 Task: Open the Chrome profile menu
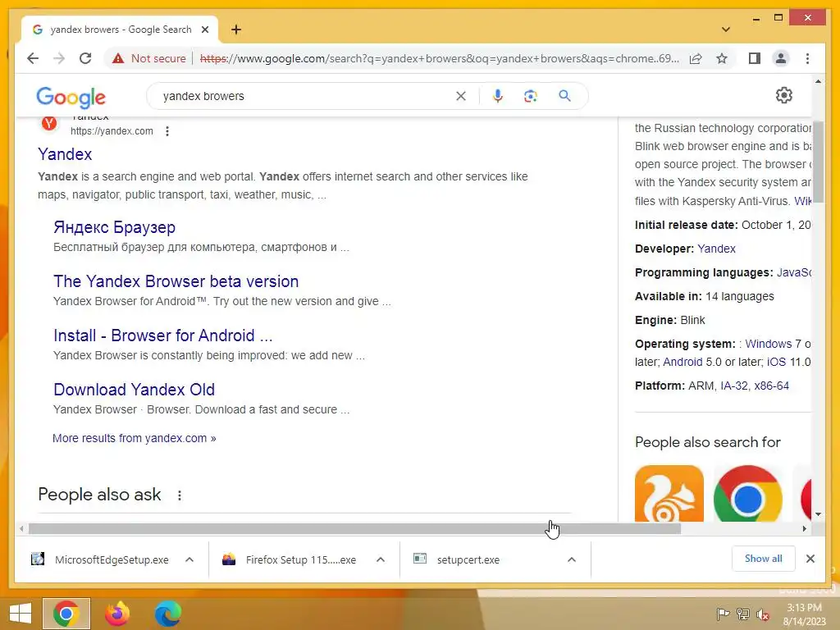[x=781, y=58]
